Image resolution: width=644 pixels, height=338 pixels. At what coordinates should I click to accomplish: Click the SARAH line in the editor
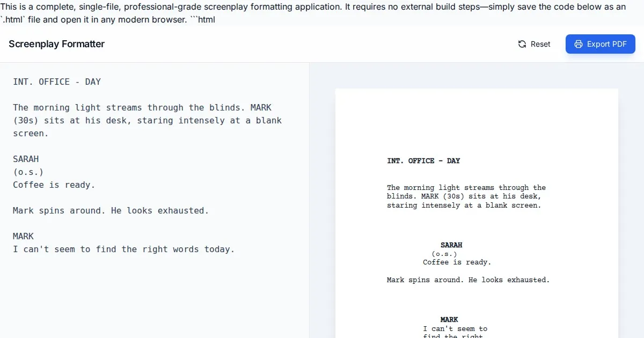pyautogui.click(x=26, y=159)
